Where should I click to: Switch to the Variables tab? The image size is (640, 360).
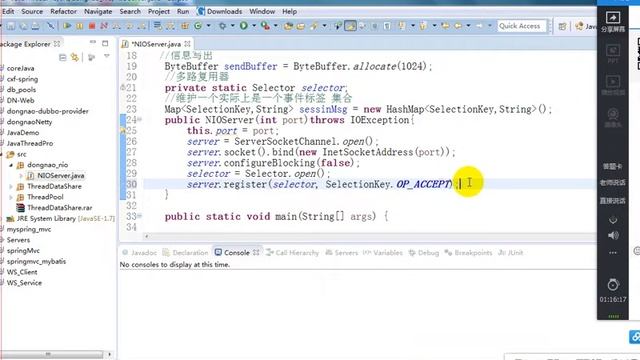[x=382, y=253]
